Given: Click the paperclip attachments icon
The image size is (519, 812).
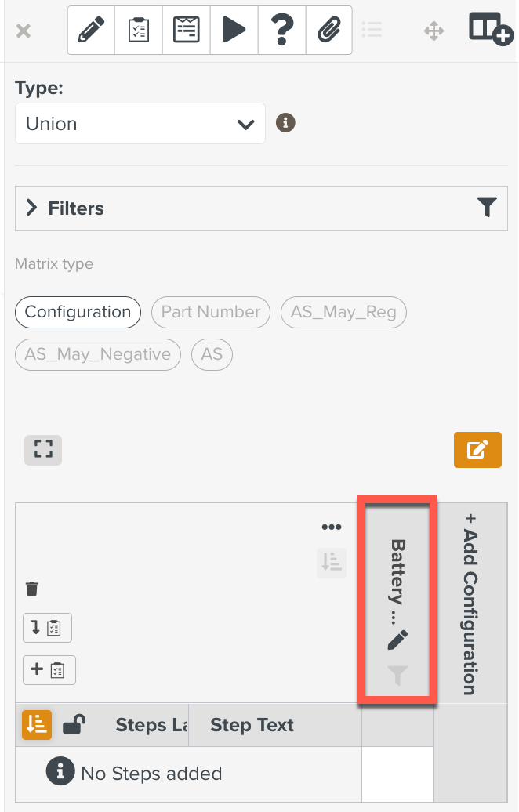Looking at the screenshot, I should pos(328,31).
